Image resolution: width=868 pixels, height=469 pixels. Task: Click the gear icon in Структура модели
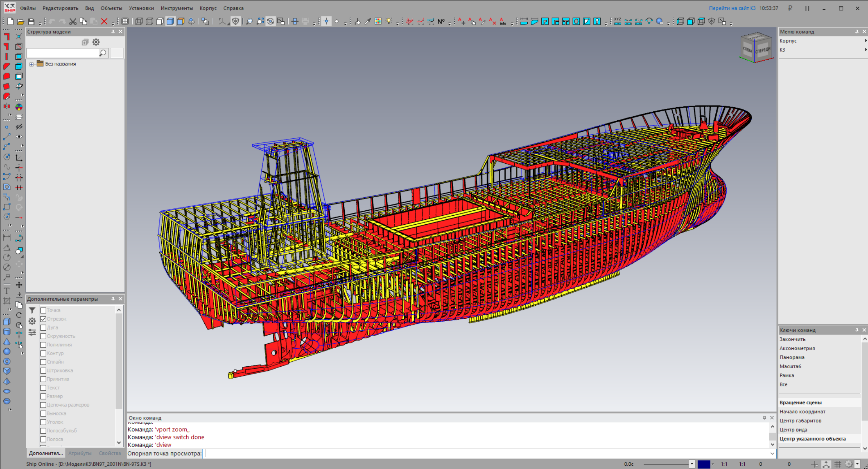(x=96, y=42)
